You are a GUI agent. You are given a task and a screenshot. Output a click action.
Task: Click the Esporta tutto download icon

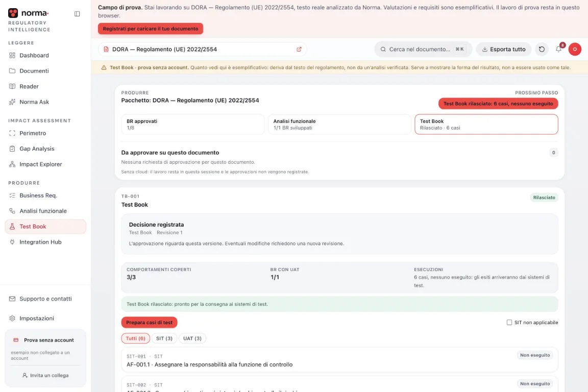(484, 50)
